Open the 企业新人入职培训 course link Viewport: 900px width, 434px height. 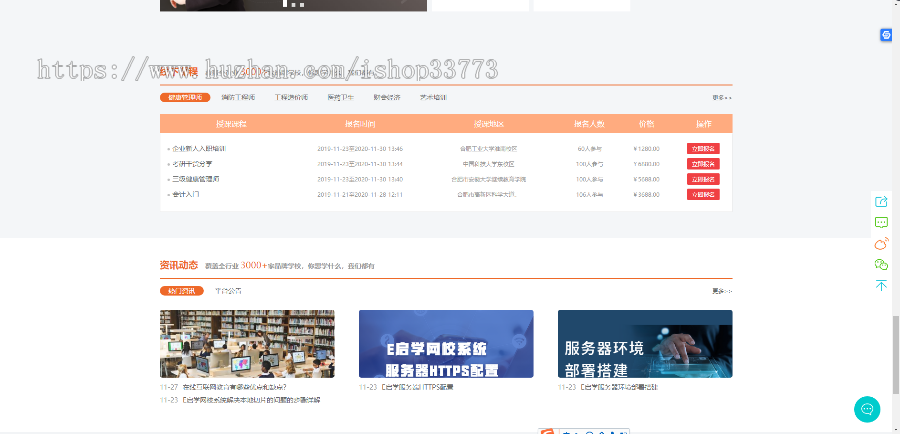(199, 149)
